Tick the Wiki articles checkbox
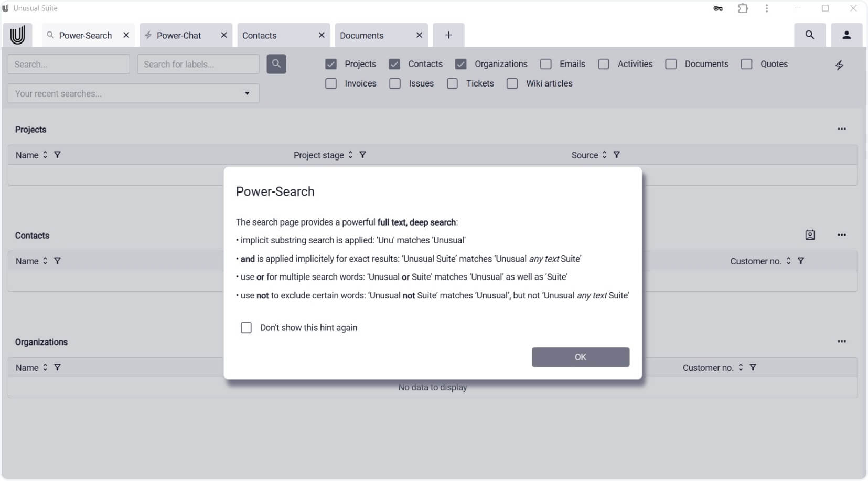The height and width of the screenshot is (481, 868). pos(512,84)
